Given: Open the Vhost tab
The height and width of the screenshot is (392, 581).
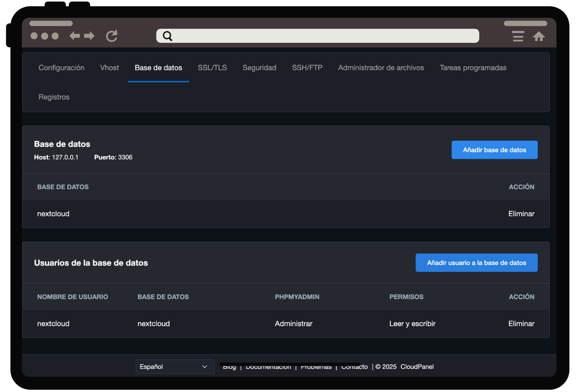Looking at the screenshot, I should click(109, 68).
